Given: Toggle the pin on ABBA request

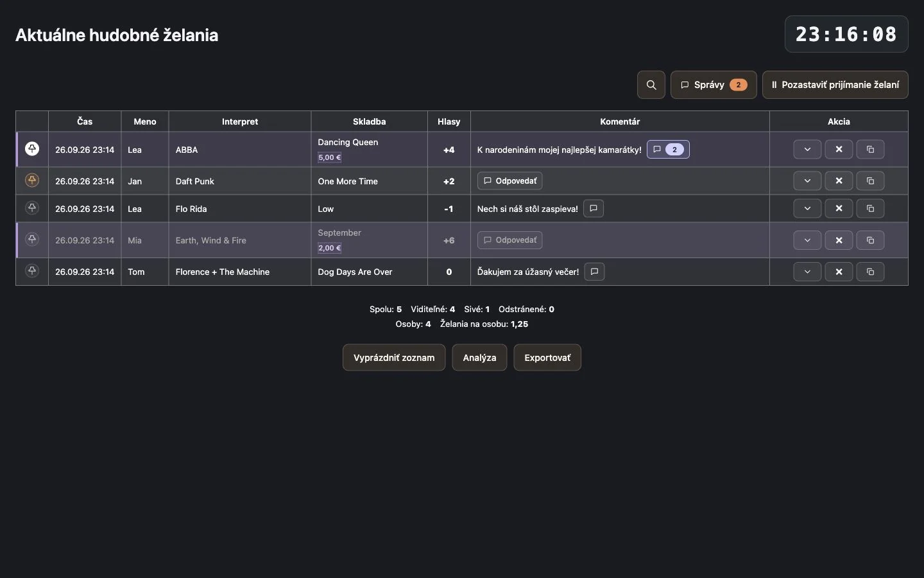Looking at the screenshot, I should click(x=32, y=149).
